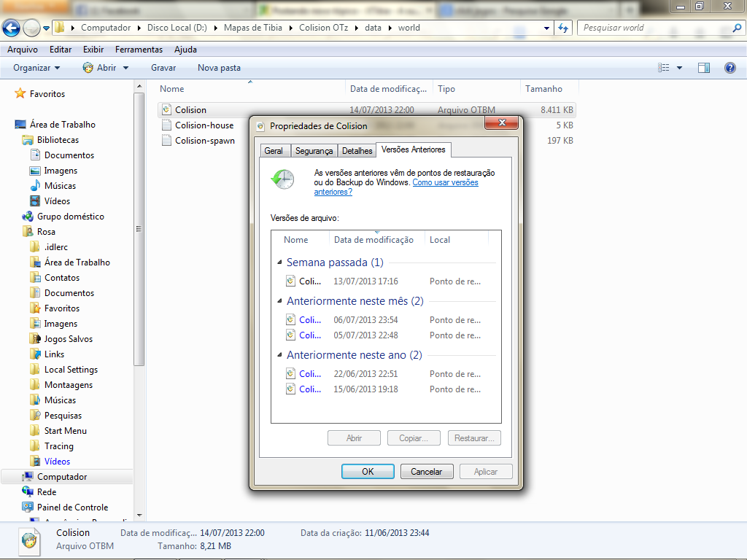Click the Back navigation arrow
The width and height of the screenshot is (747, 560).
pos(12,28)
